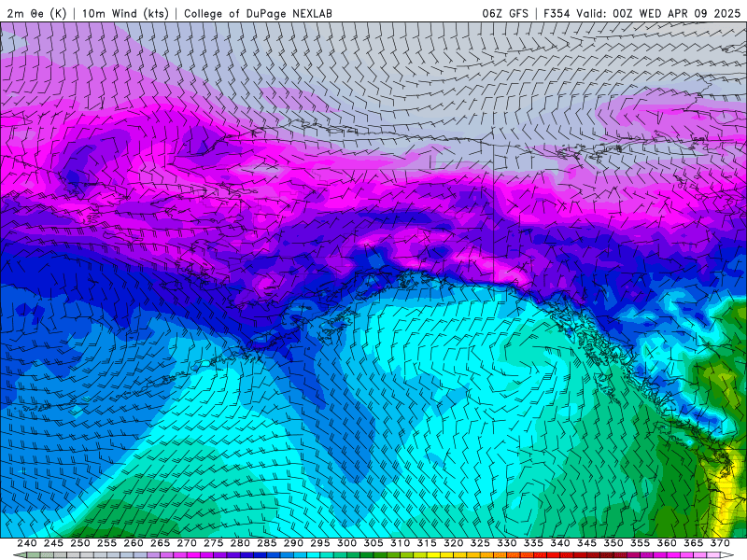Select the 285 scale number
The width and height of the screenshot is (747, 560).
coord(267,543)
